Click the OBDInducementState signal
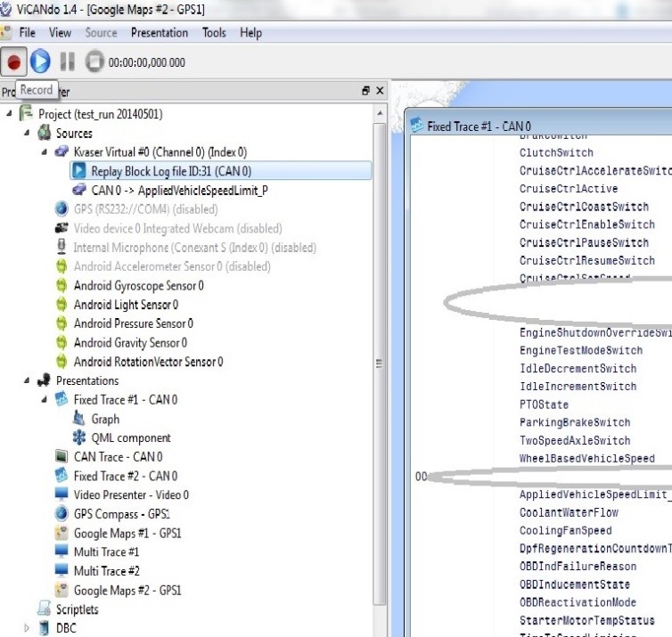672x637 pixels. click(x=575, y=584)
